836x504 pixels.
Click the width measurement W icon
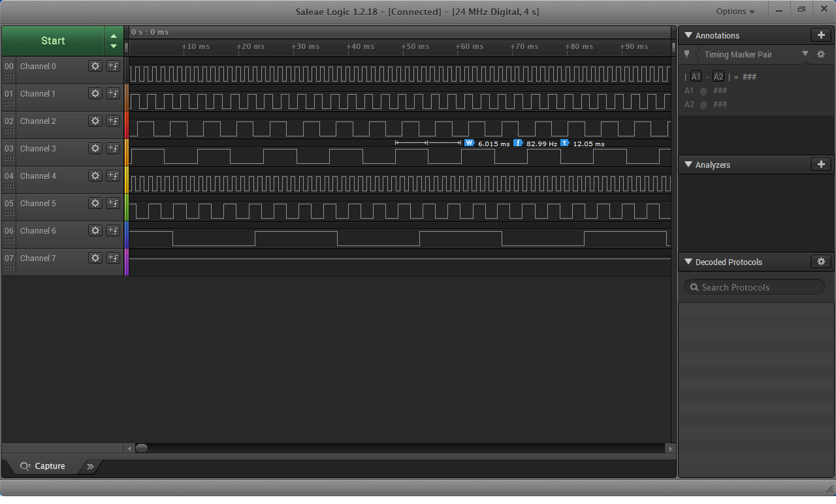pos(469,143)
